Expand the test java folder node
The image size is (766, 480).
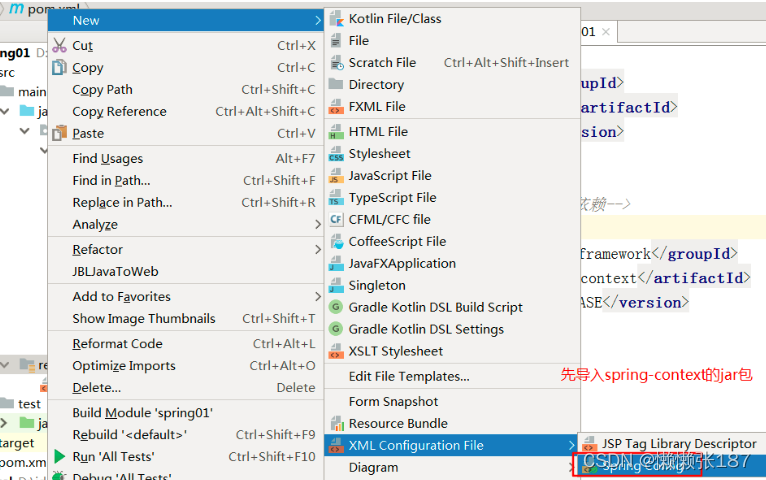pos(4,422)
